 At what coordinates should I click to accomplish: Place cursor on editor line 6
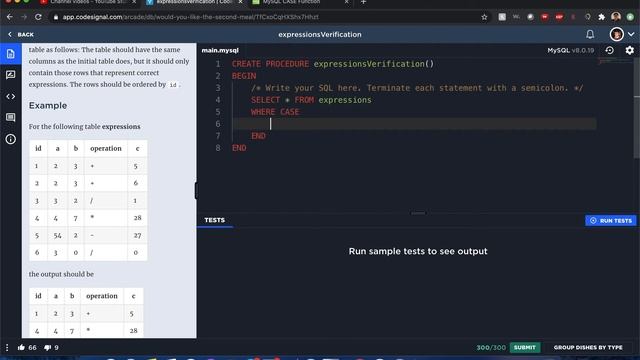[x=414, y=124]
